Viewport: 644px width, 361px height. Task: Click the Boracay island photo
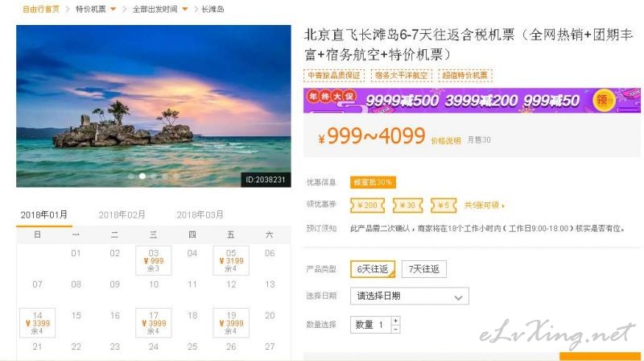tap(154, 106)
